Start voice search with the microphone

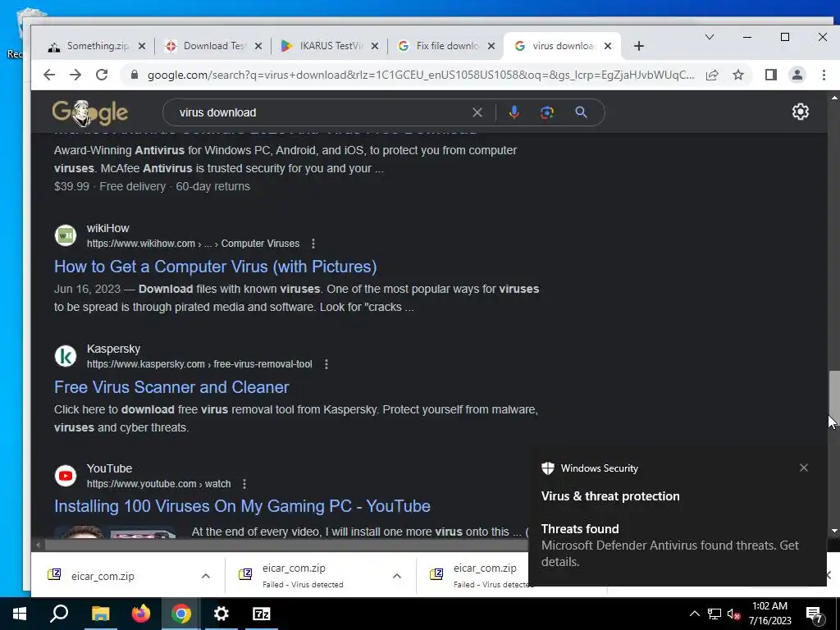tap(514, 112)
